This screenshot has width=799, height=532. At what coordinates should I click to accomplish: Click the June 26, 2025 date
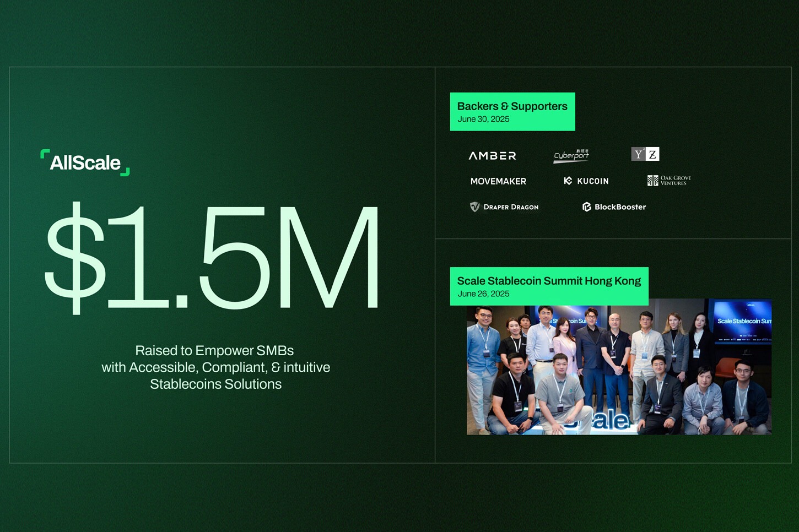(x=483, y=294)
